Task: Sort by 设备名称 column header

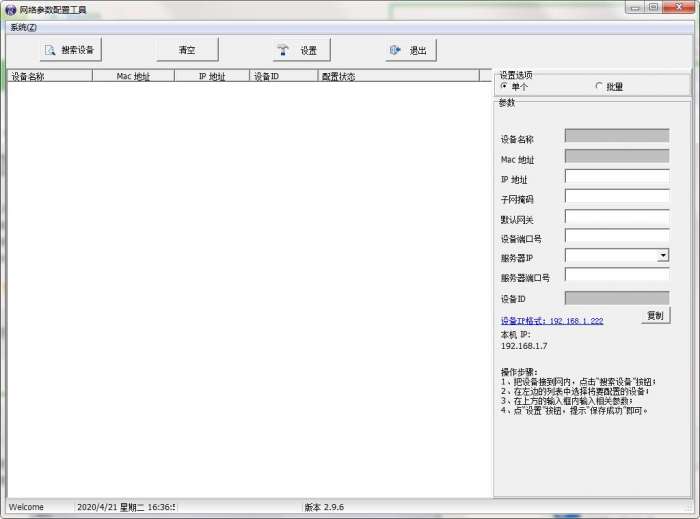Action: pos(50,76)
